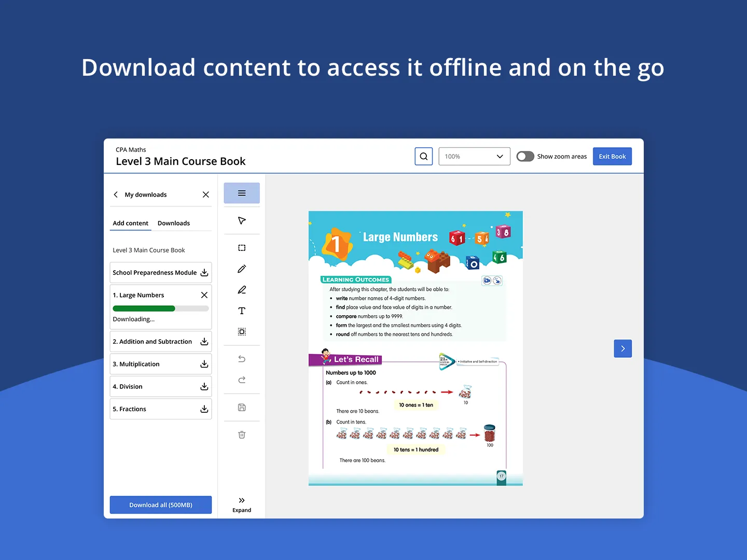Redo the last annotation

tap(242, 380)
